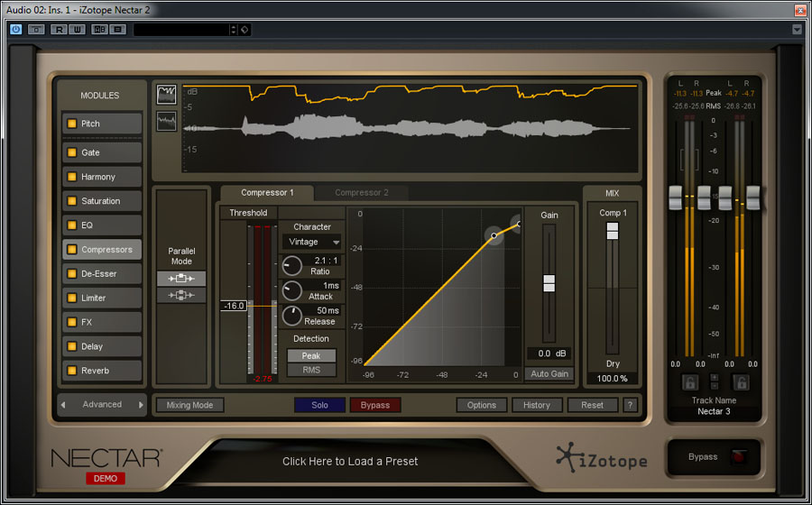Viewport: 812px width, 505px height.
Task: Click the left input gain lock icon
Action: pos(689,381)
